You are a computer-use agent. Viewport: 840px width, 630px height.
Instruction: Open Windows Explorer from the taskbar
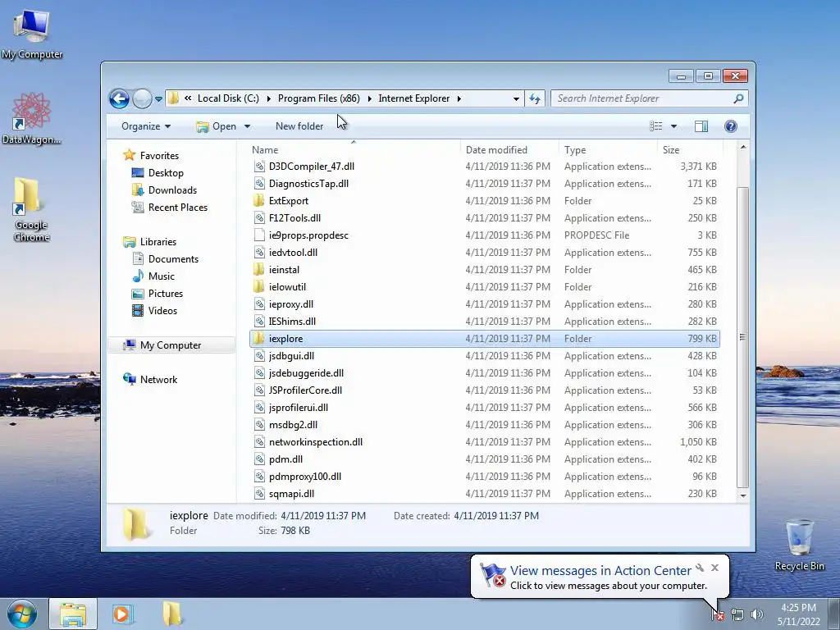click(x=73, y=614)
